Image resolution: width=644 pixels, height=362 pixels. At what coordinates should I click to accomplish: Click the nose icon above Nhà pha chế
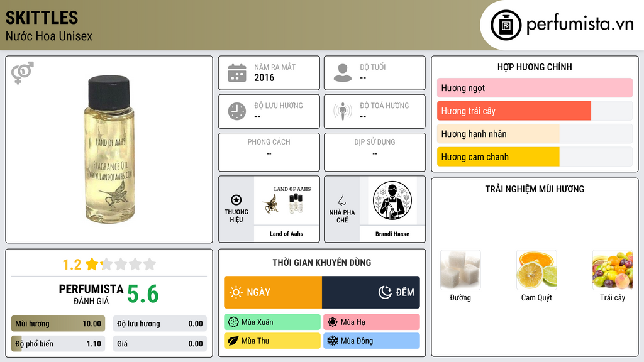tap(341, 200)
